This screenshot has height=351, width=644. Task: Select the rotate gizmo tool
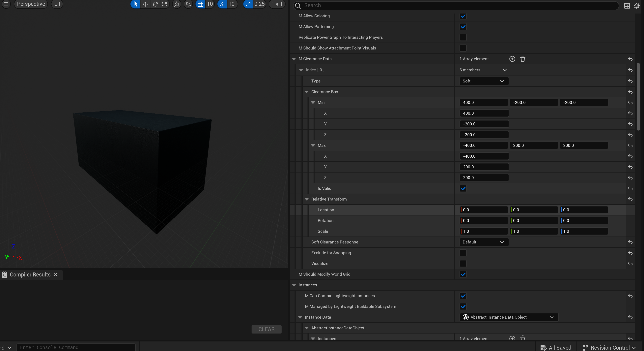(x=155, y=4)
